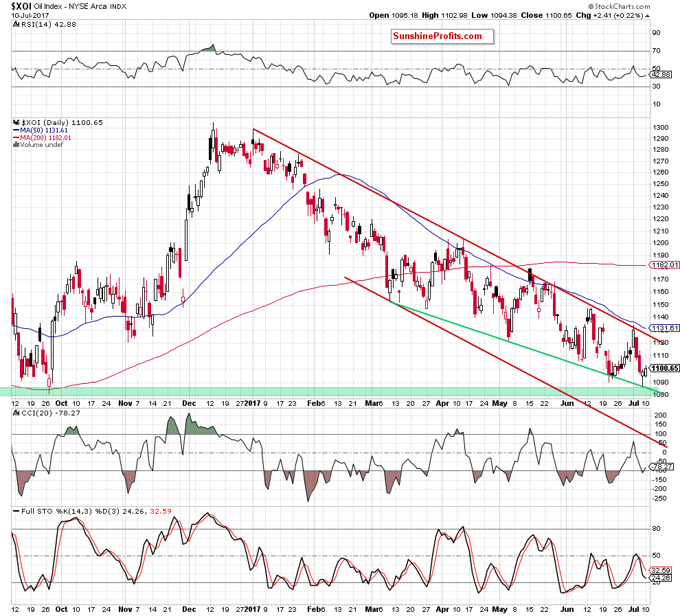Click the Oct month label on bottom axis
The height and width of the screenshot is (616, 680).
pyautogui.click(x=61, y=609)
